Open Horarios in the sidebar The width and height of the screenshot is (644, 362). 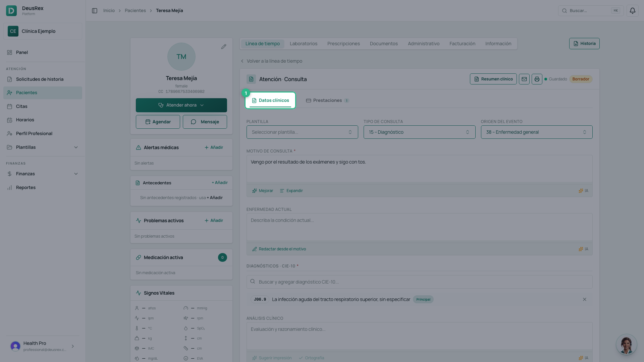tap(43, 120)
